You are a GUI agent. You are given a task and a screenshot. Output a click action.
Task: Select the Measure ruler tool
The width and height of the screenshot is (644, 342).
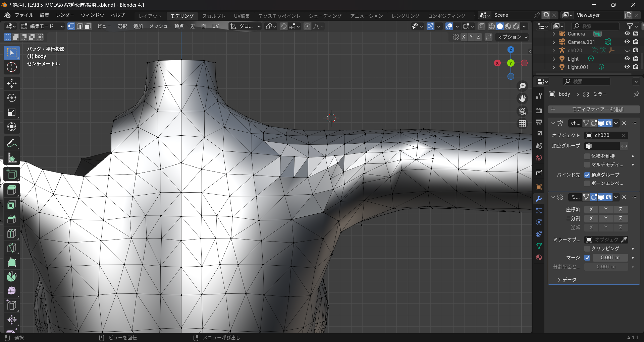click(x=12, y=158)
